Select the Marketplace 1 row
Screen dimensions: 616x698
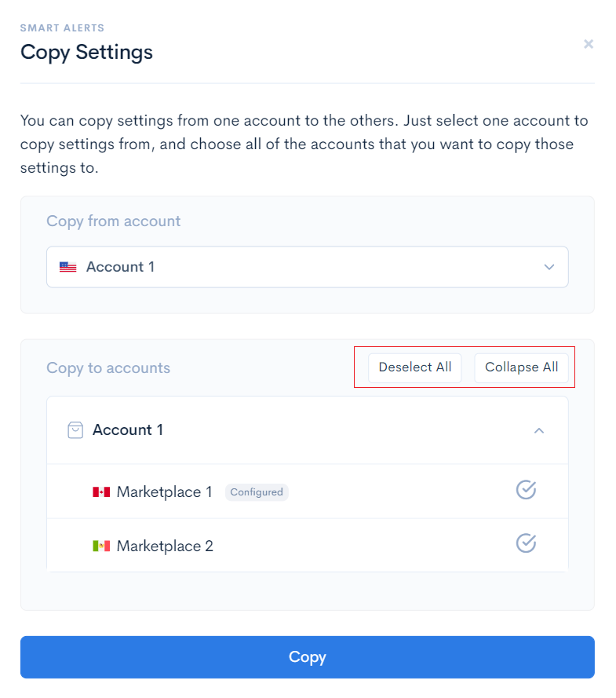(x=308, y=492)
